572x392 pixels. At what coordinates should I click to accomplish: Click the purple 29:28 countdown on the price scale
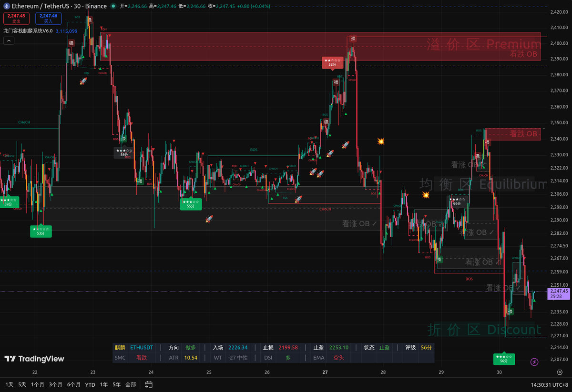click(x=556, y=296)
